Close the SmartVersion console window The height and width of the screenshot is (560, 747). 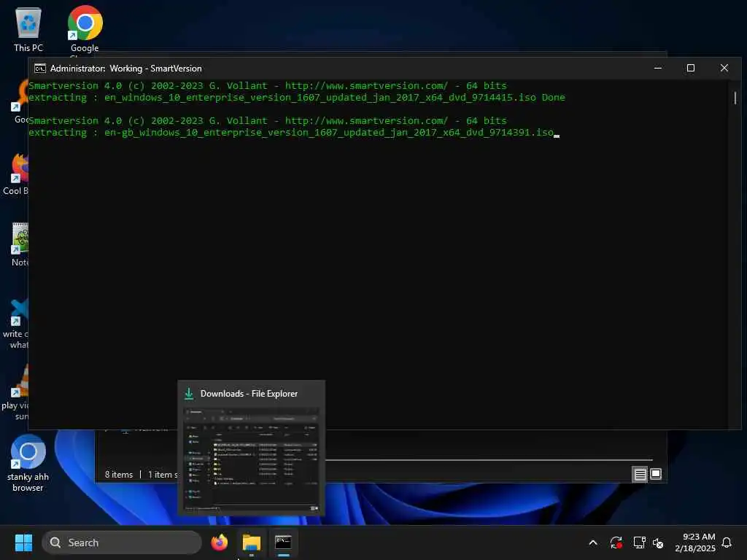pos(724,68)
